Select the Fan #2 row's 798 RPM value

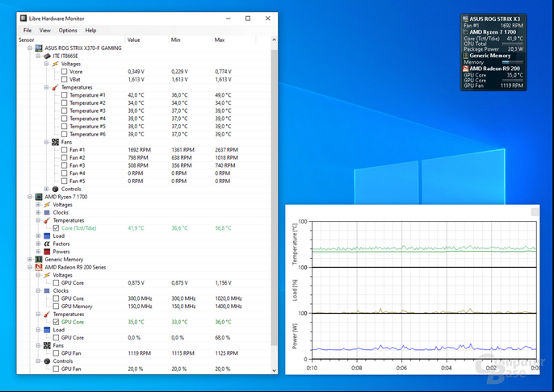click(x=138, y=158)
